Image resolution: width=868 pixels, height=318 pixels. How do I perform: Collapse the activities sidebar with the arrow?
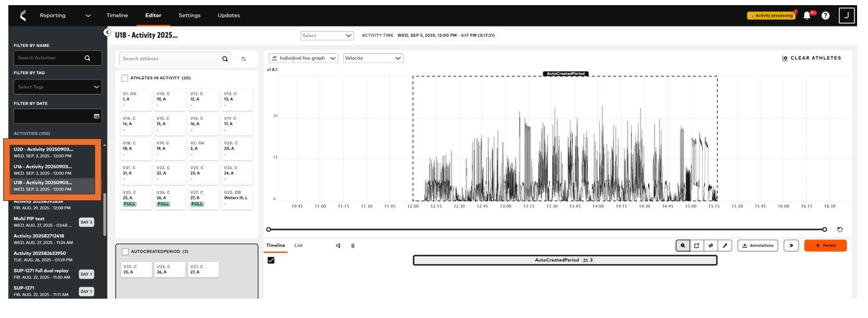tap(107, 32)
